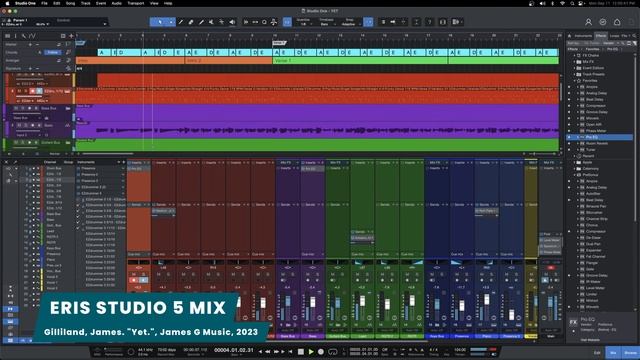This screenshot has width=640, height=360.
Task: Expand the Track Presets folder in the browser
Action: 575,74
